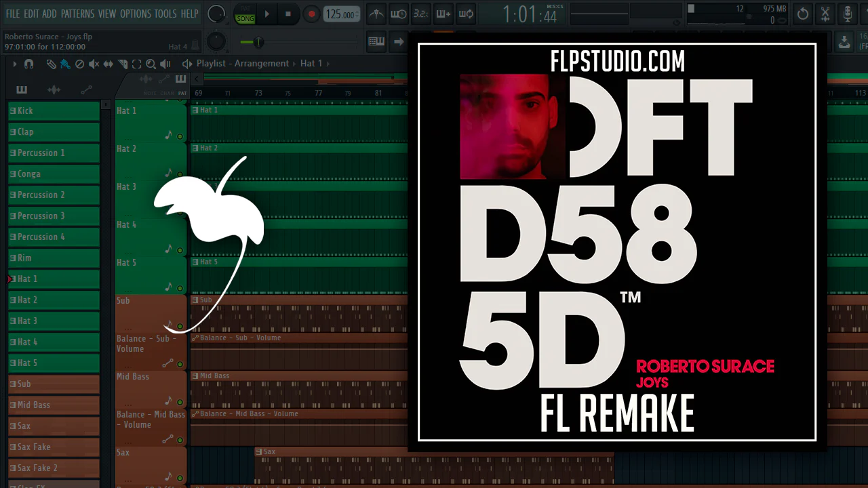Screen dimensions: 868x488
Task: Show audio clips in the picker panel
Action: click(54, 89)
